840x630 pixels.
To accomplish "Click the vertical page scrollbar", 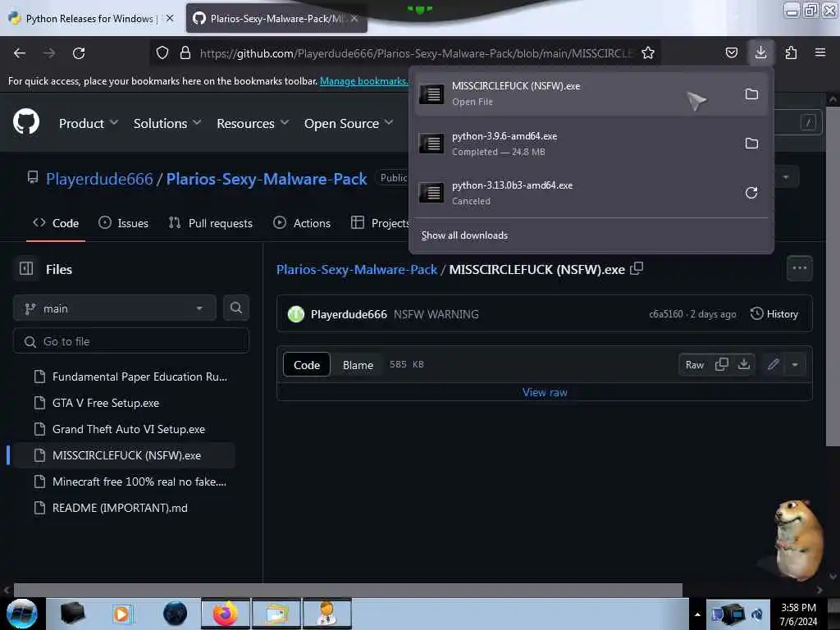I will (x=833, y=276).
